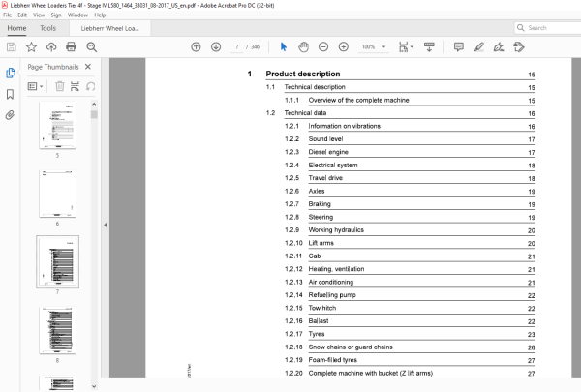The height and width of the screenshot is (392, 581).
Task: Click the Travel drive entry
Action: tap(325, 178)
